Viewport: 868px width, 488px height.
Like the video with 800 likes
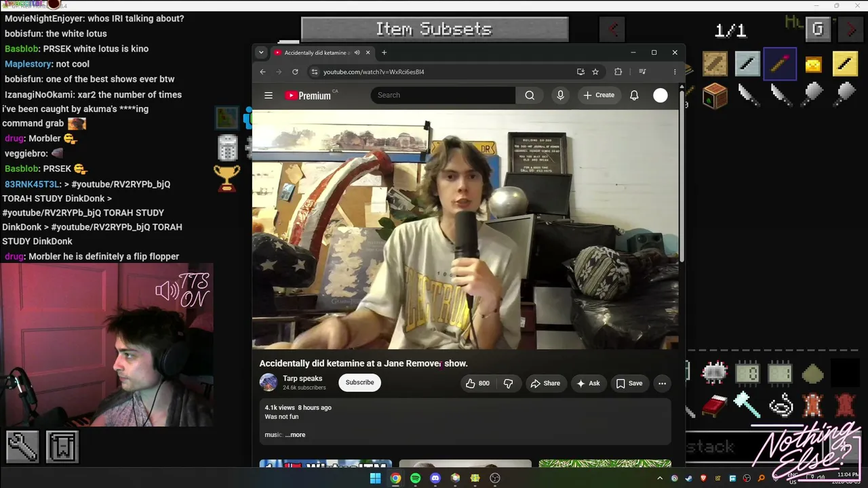(x=477, y=383)
